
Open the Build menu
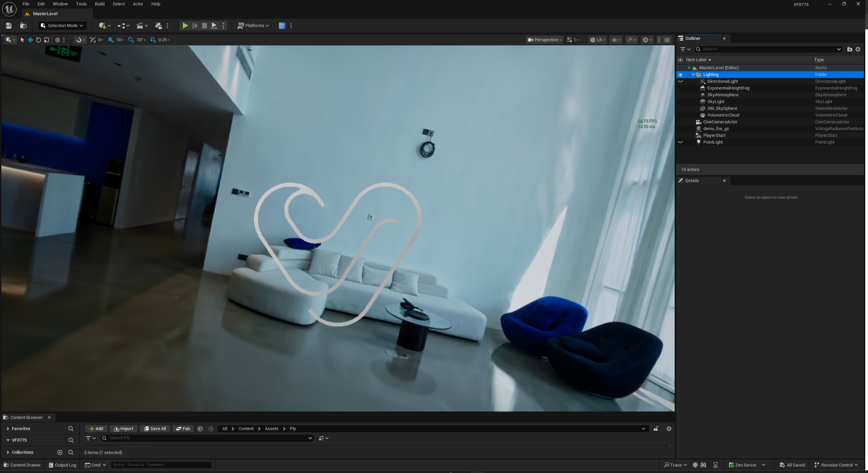99,4
